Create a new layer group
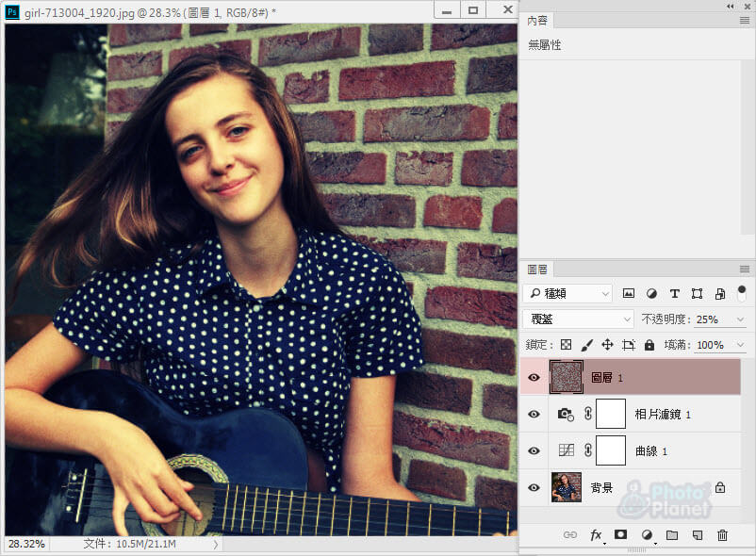 click(x=672, y=535)
